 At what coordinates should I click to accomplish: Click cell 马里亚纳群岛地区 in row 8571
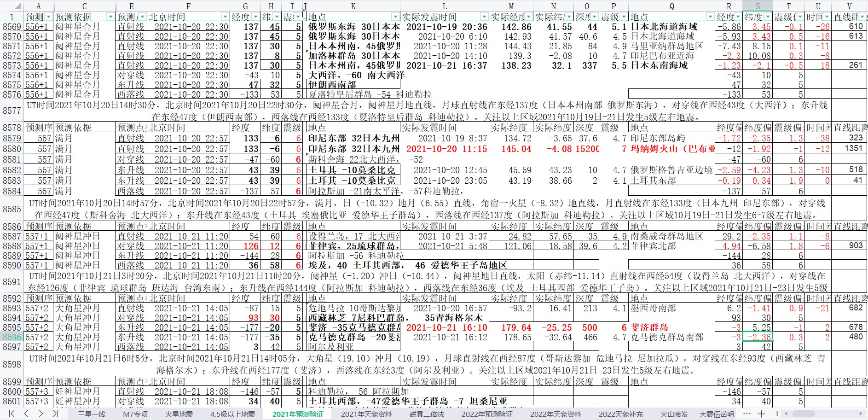671,46
